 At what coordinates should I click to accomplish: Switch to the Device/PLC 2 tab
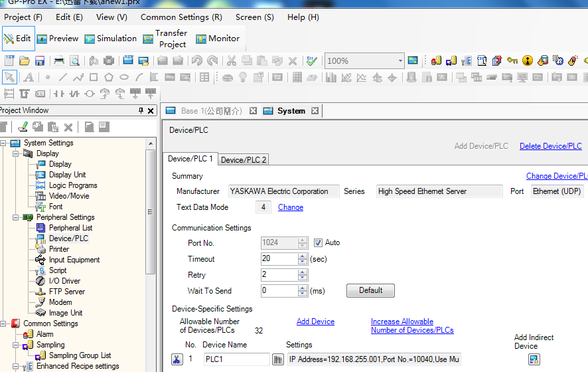pos(244,159)
